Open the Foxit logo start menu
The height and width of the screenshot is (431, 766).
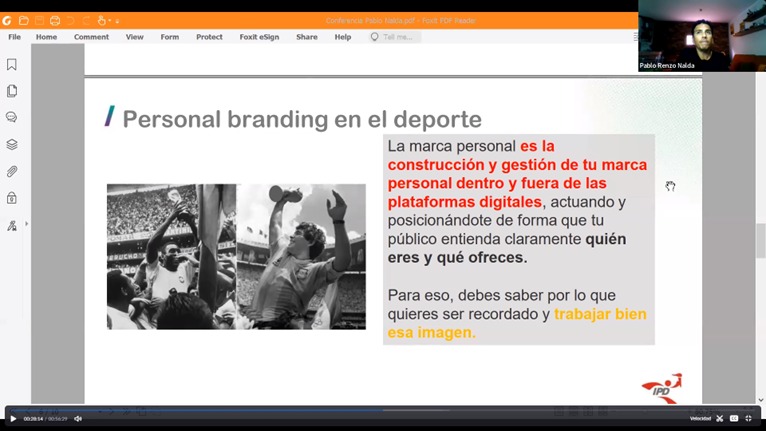(7, 21)
